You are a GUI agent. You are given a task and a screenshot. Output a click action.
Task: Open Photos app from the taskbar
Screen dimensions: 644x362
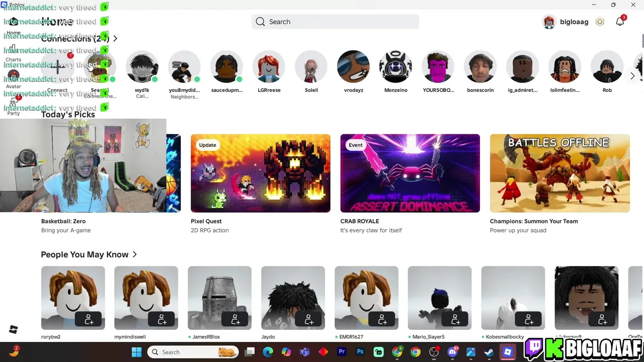click(x=470, y=352)
